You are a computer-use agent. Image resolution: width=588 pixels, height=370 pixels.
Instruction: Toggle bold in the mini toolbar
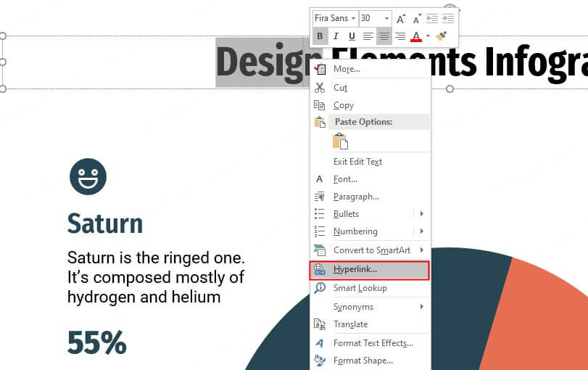(x=320, y=36)
